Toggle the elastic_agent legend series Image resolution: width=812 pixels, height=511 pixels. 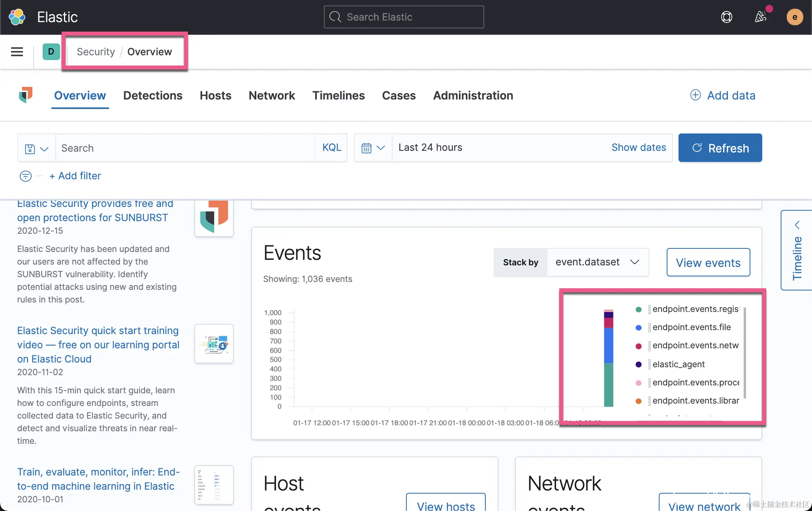pos(679,364)
